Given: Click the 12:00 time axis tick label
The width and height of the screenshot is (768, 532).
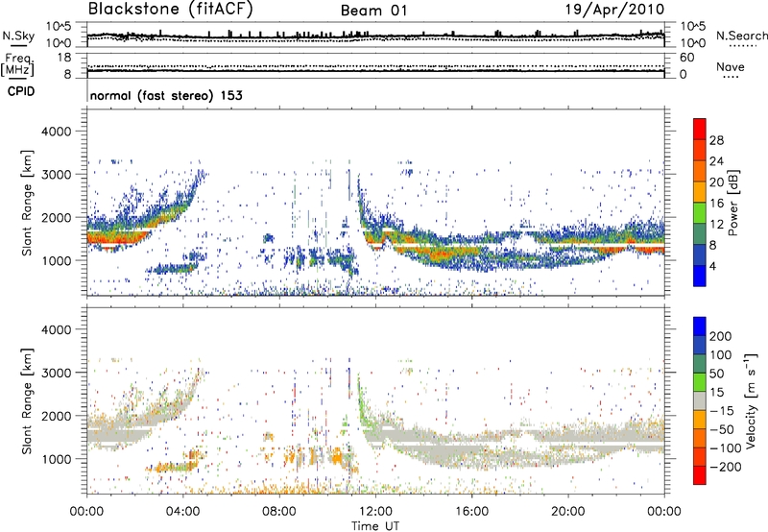Looking at the screenshot, I should (x=375, y=512).
